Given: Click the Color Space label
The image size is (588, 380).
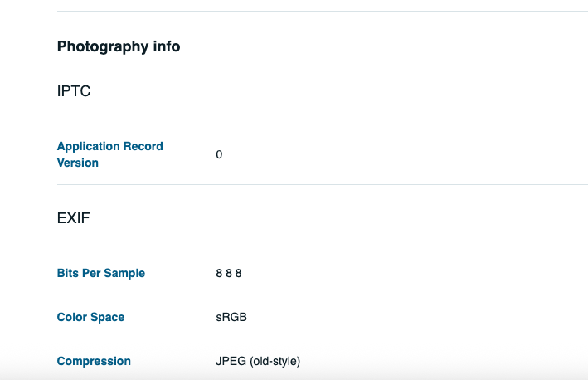Looking at the screenshot, I should click(x=90, y=317).
